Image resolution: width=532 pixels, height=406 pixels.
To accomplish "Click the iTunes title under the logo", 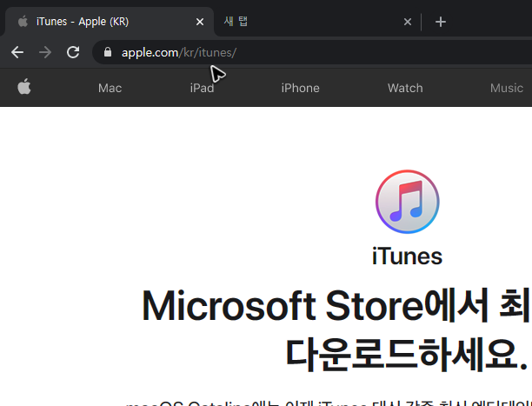I will 407,256.
